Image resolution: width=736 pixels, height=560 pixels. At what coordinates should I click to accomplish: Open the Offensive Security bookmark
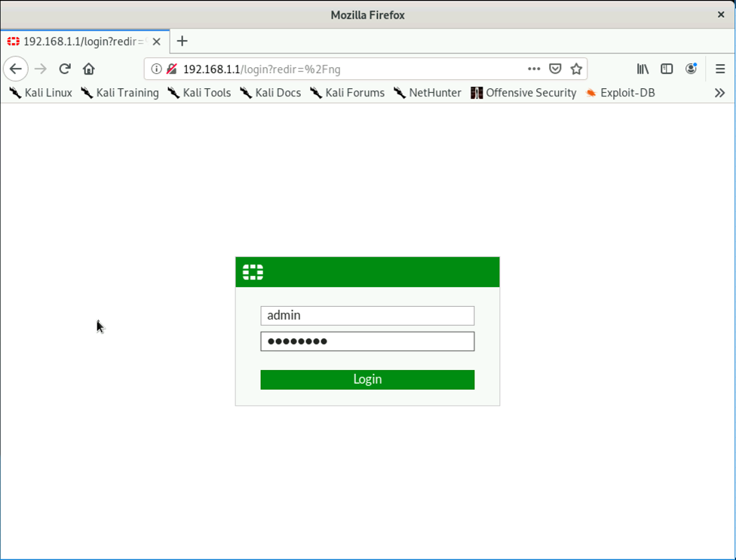pos(523,93)
